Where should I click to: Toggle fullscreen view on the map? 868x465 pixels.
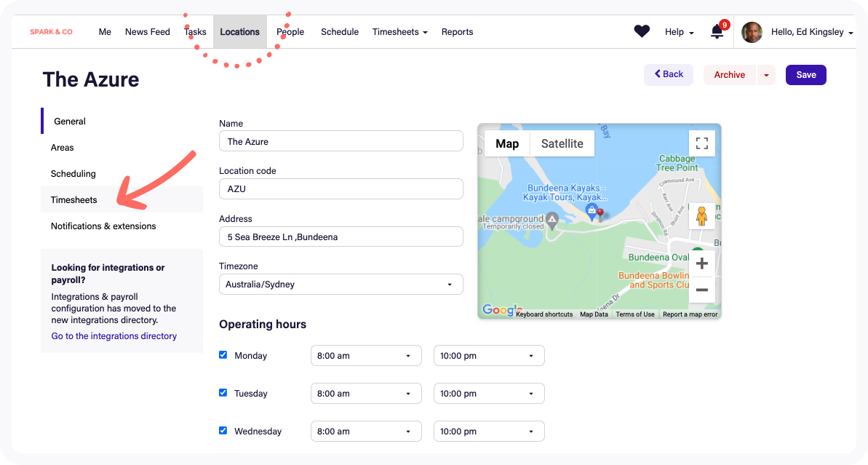tap(701, 143)
